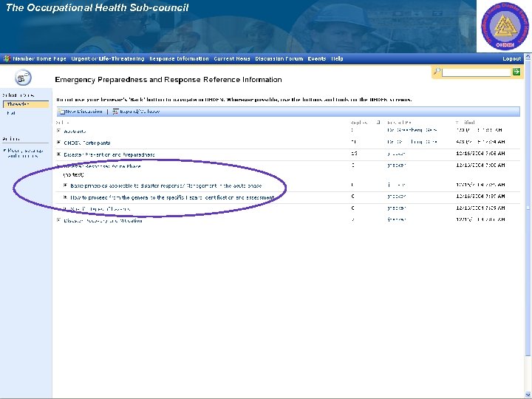This screenshot has height=399, width=532.
Task: Open the Events menu item
Action: pyautogui.click(x=317, y=58)
